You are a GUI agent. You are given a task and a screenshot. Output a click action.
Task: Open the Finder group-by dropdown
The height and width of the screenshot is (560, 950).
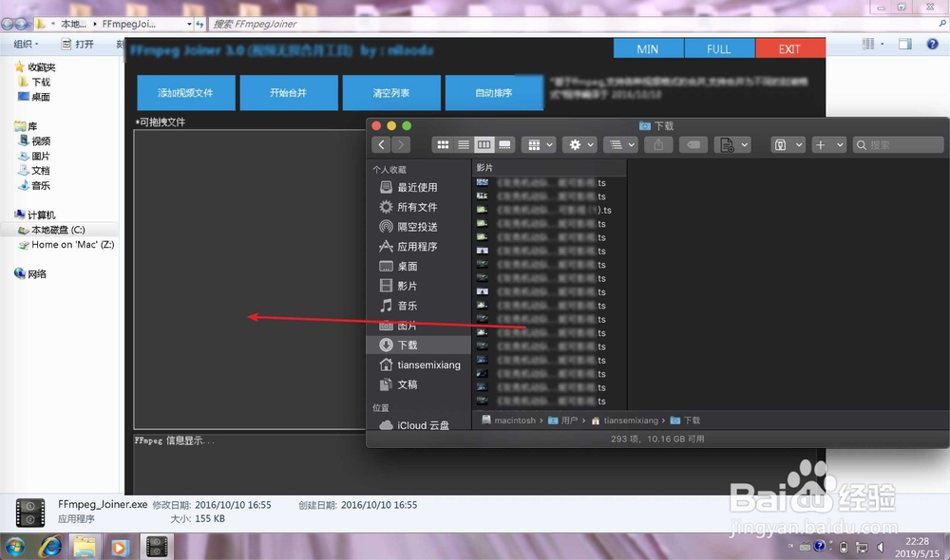click(539, 144)
